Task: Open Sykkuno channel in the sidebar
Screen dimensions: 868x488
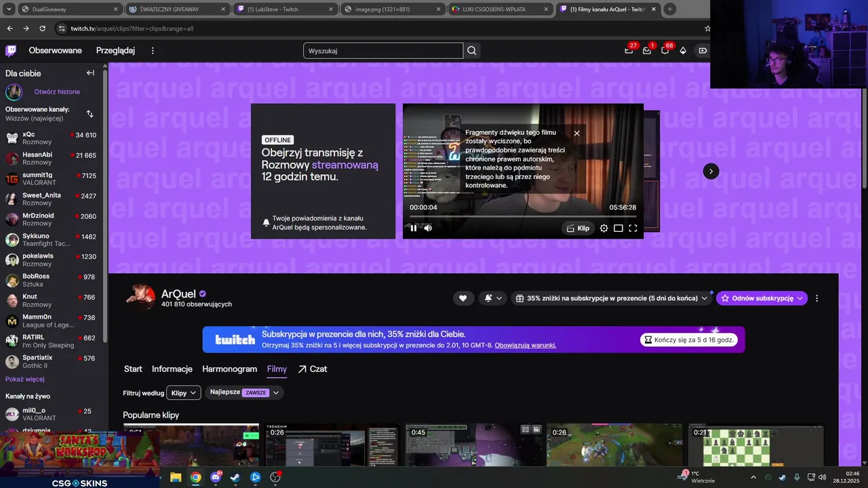Action: click(51, 240)
